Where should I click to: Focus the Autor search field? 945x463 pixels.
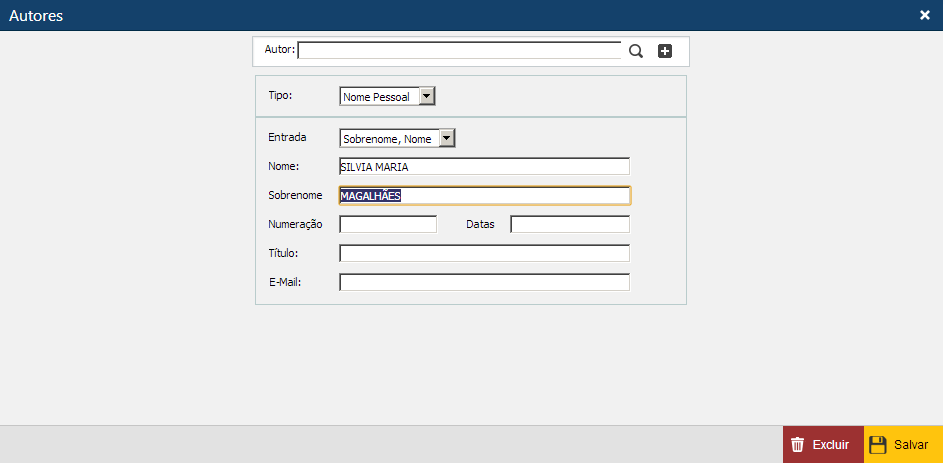pyautogui.click(x=459, y=51)
